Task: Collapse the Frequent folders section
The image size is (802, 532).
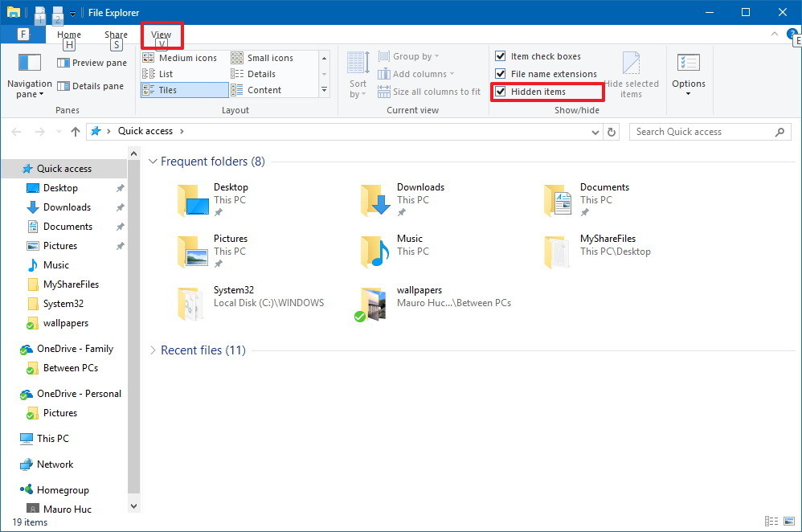Action: tap(153, 161)
